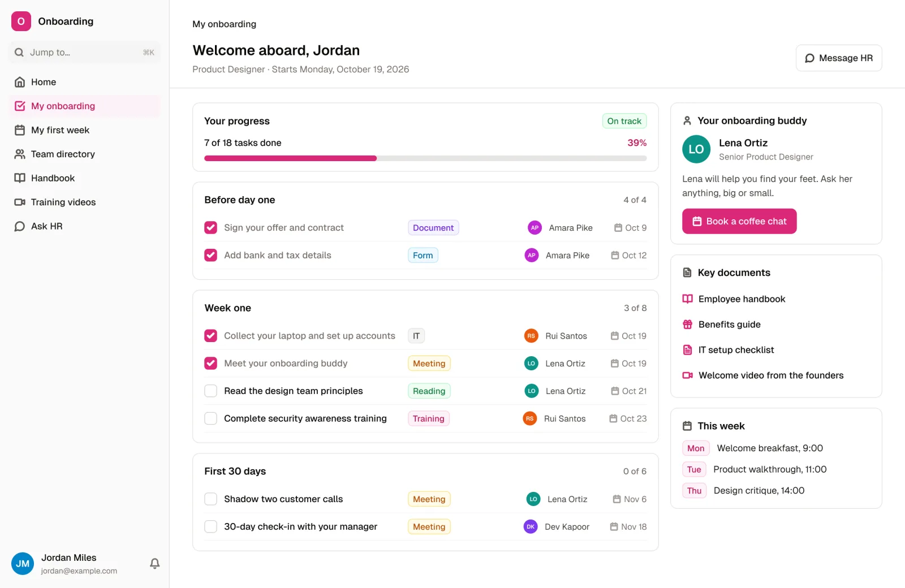Click the This week calendar header icon
Screen dimensions: 905x588
(x=687, y=426)
